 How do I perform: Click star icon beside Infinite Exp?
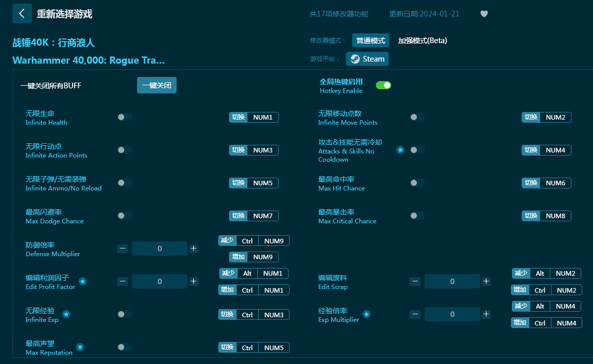point(66,314)
